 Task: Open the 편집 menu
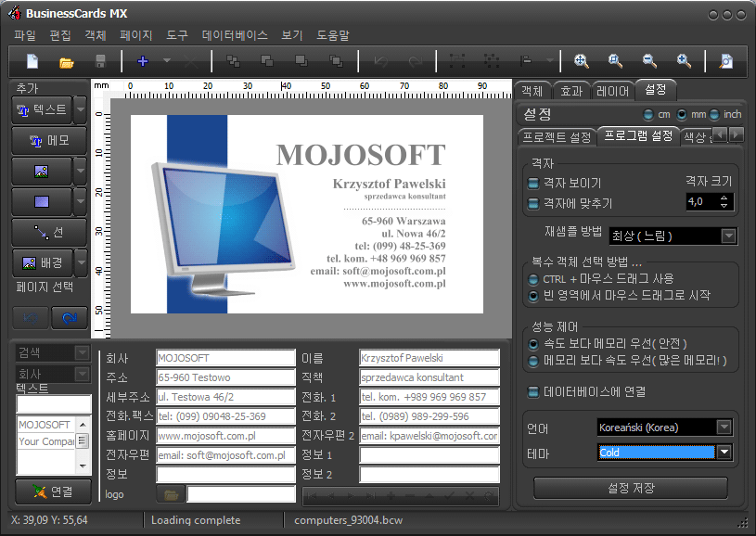click(x=60, y=35)
